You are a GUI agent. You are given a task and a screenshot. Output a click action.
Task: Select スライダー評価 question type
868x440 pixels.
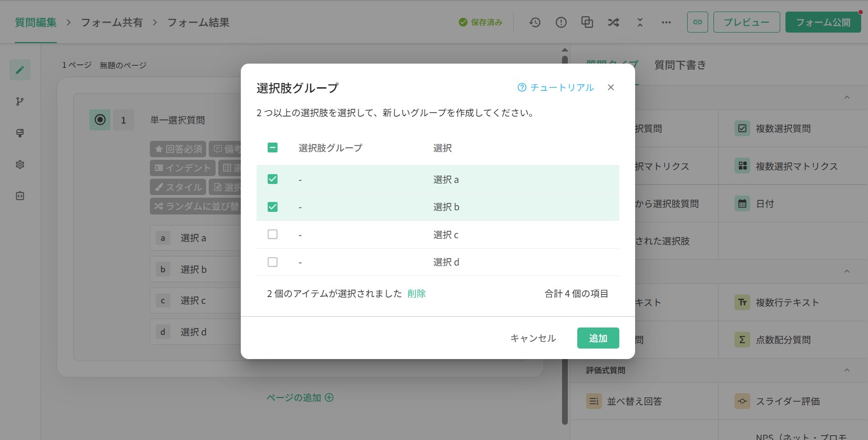[788, 401]
